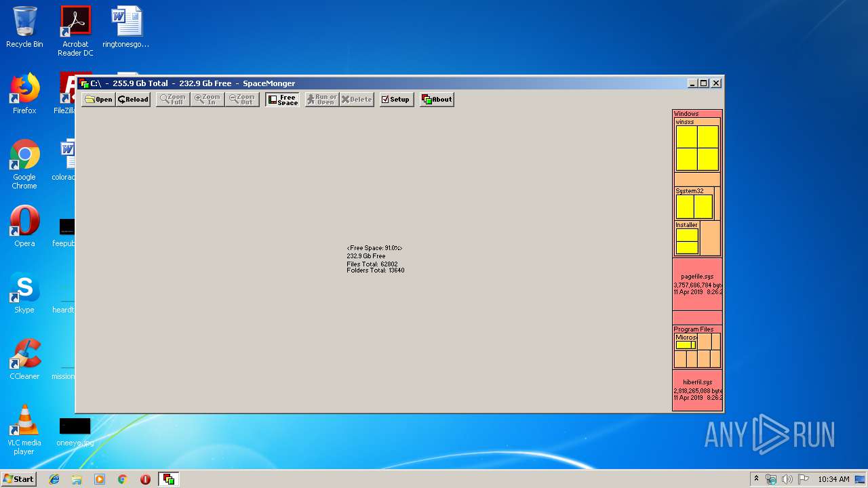Select the hiberfil.sys file block

click(x=697, y=390)
